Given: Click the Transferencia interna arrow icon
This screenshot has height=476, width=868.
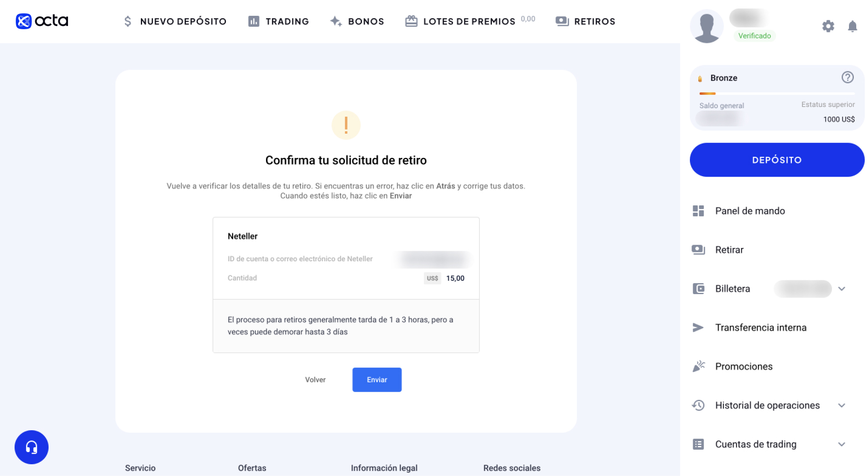Looking at the screenshot, I should 698,327.
